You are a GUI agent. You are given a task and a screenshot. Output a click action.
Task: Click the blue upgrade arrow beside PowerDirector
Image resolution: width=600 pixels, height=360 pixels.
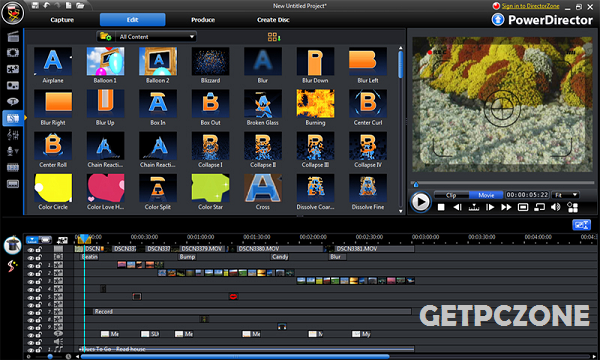[x=498, y=19]
